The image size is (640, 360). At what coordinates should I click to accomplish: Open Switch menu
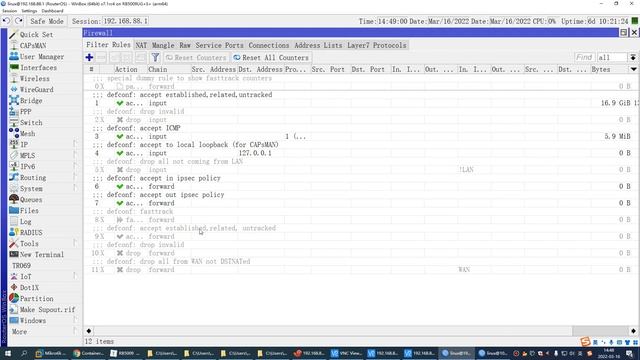pos(31,123)
